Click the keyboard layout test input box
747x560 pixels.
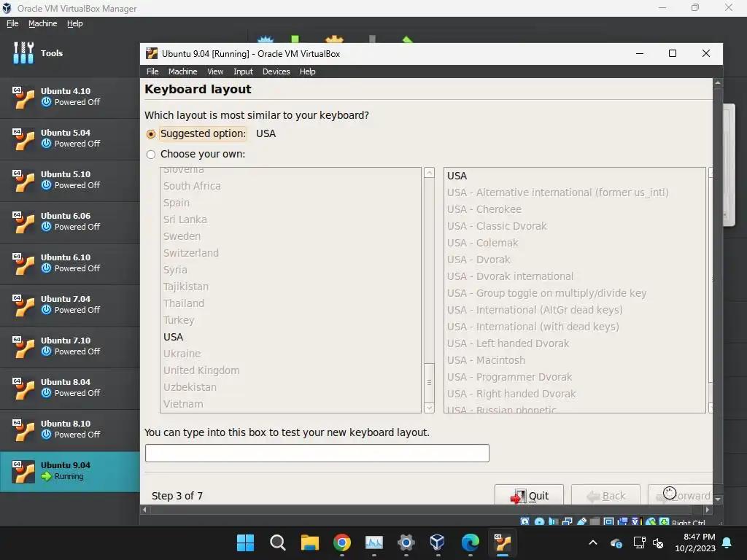click(317, 453)
